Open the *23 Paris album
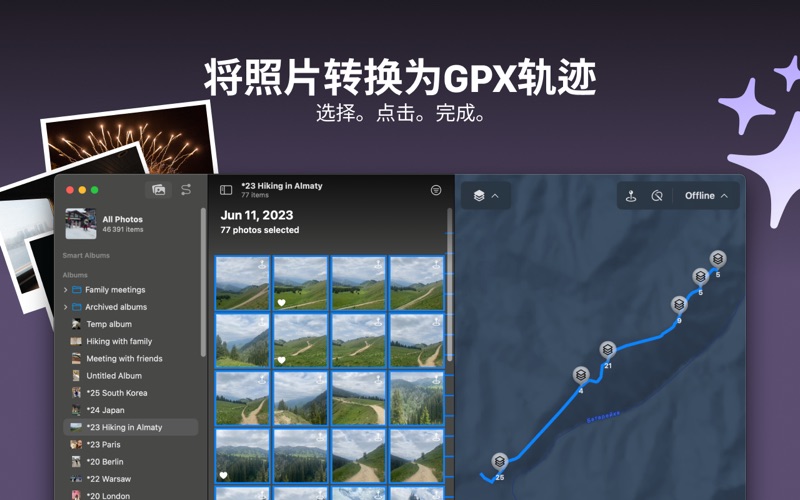The image size is (800, 500). [x=130, y=444]
